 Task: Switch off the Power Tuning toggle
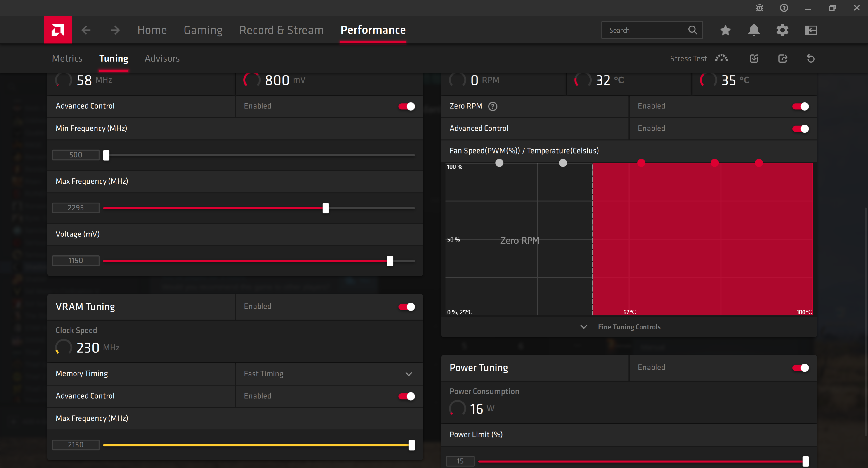tap(800, 368)
